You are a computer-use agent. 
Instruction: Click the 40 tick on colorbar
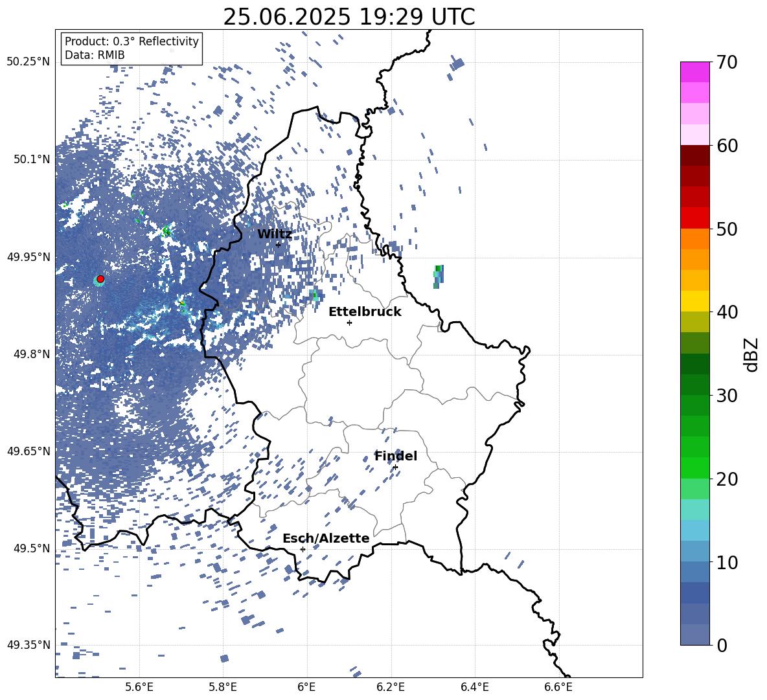727,312
